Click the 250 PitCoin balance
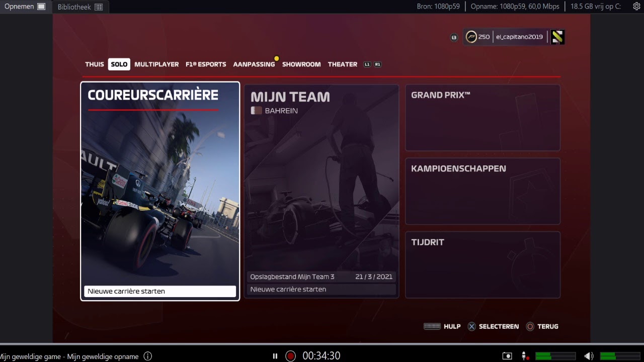Screen dimensions: 644x362 click(x=484, y=37)
